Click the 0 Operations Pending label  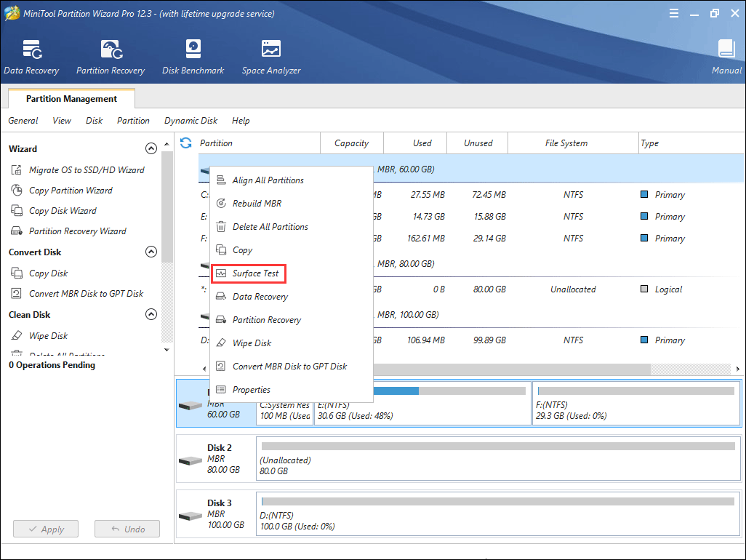pos(52,365)
